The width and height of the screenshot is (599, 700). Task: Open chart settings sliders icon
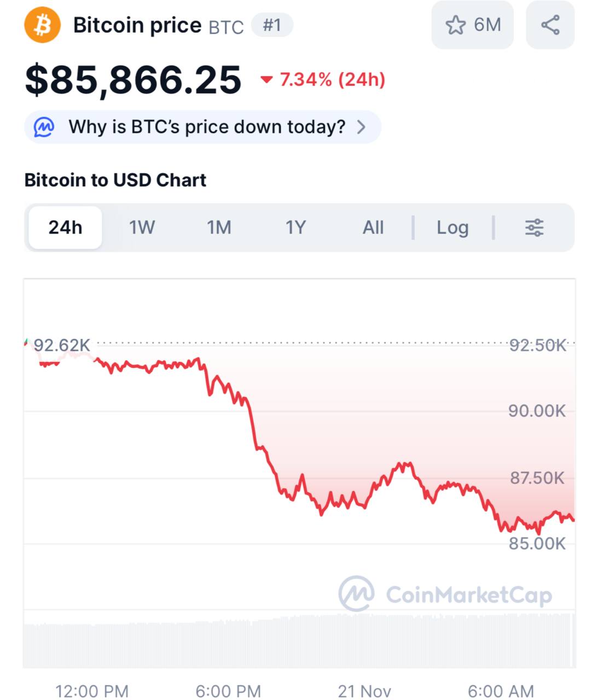(534, 227)
